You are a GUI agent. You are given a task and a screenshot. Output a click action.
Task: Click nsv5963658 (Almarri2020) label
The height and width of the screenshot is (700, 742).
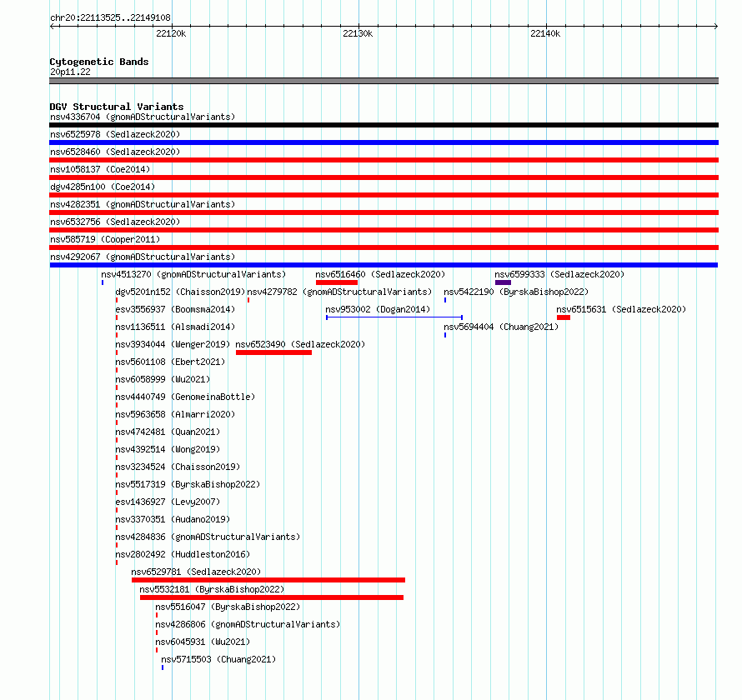(x=175, y=414)
